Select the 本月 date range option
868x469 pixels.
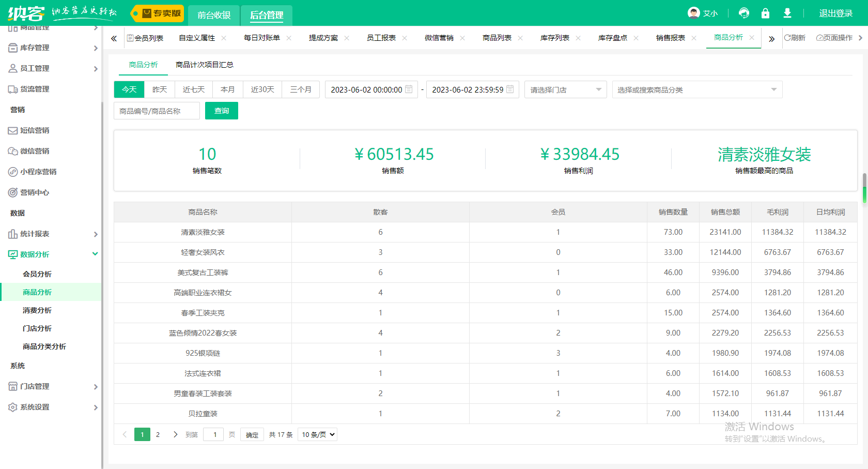pyautogui.click(x=227, y=89)
